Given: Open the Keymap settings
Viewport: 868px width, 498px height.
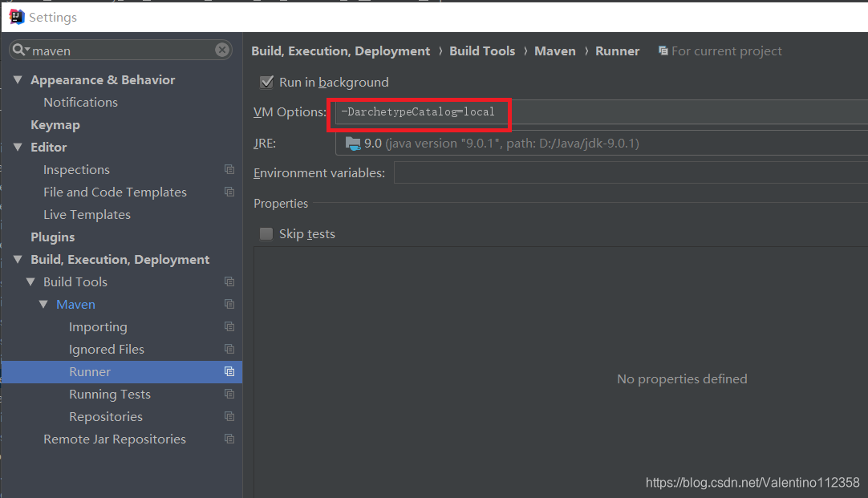Looking at the screenshot, I should (x=55, y=125).
